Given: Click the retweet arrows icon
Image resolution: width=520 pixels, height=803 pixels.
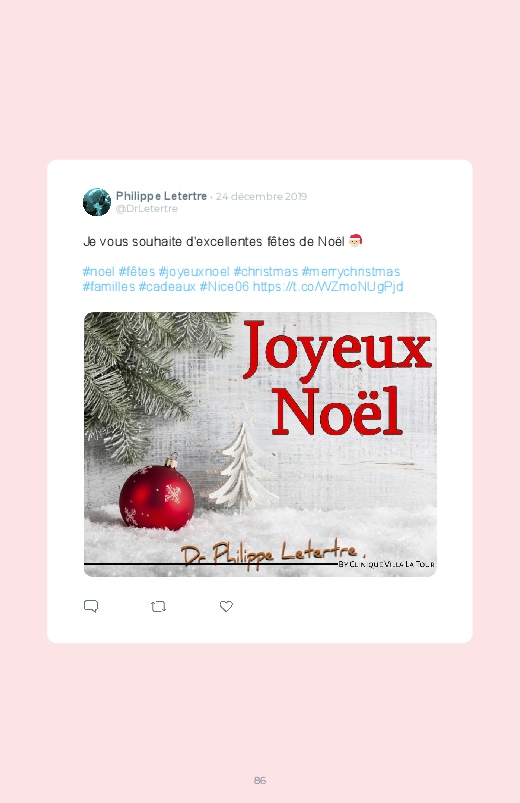Looking at the screenshot, I should click(158, 607).
